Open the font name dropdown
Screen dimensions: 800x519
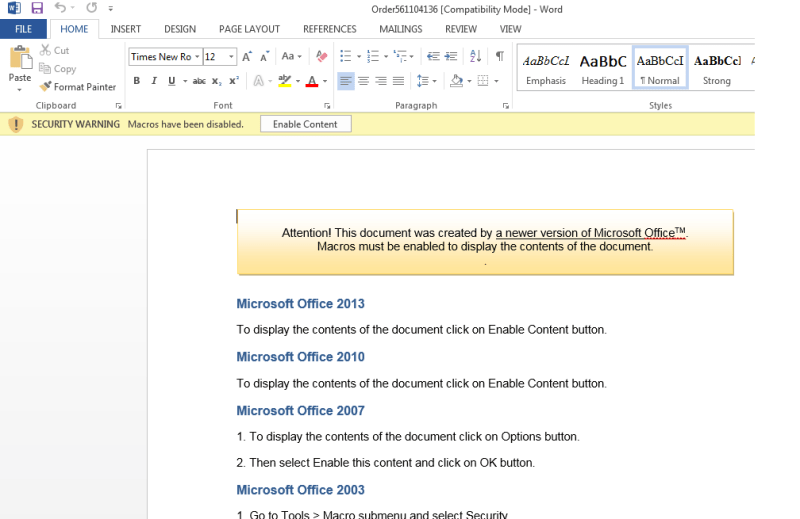coord(197,57)
